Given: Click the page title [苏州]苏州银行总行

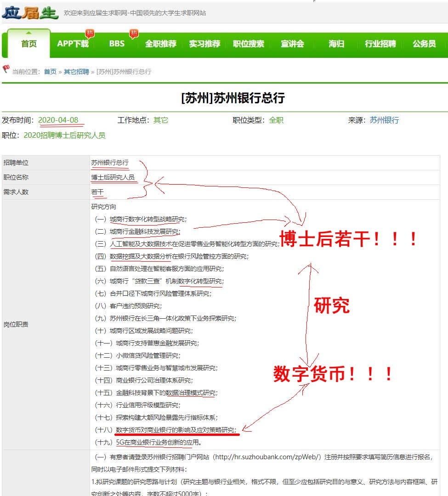Looking at the screenshot, I should tap(233, 98).
